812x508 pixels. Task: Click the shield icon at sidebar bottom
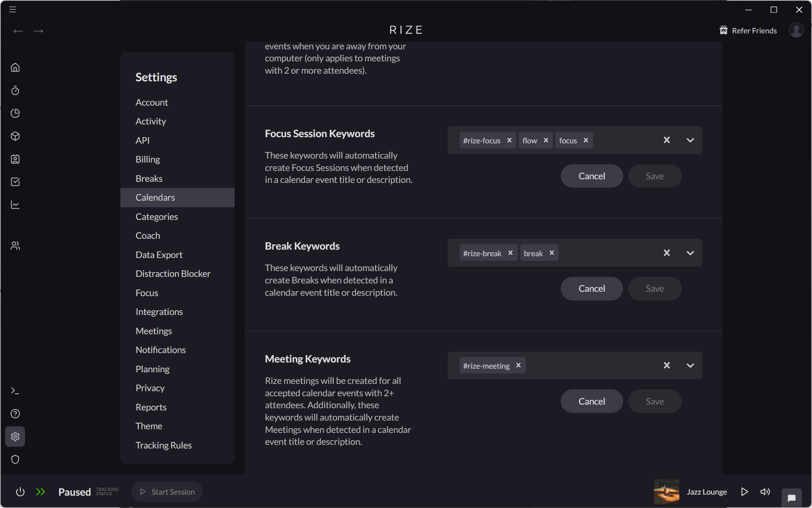tap(15, 459)
